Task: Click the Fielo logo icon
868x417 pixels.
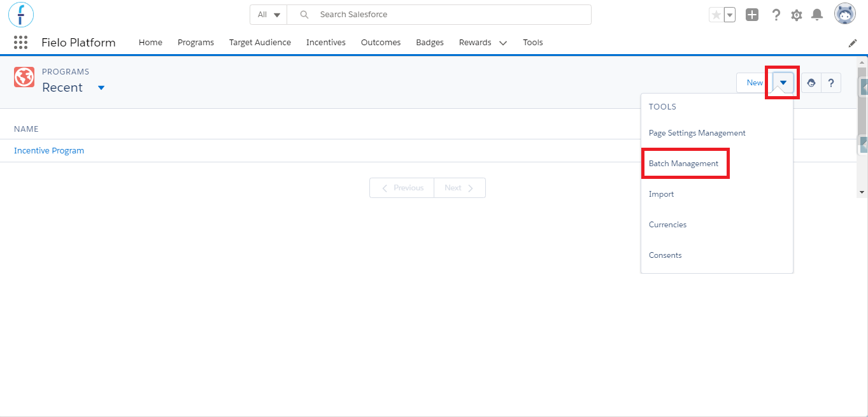Action: click(x=21, y=14)
